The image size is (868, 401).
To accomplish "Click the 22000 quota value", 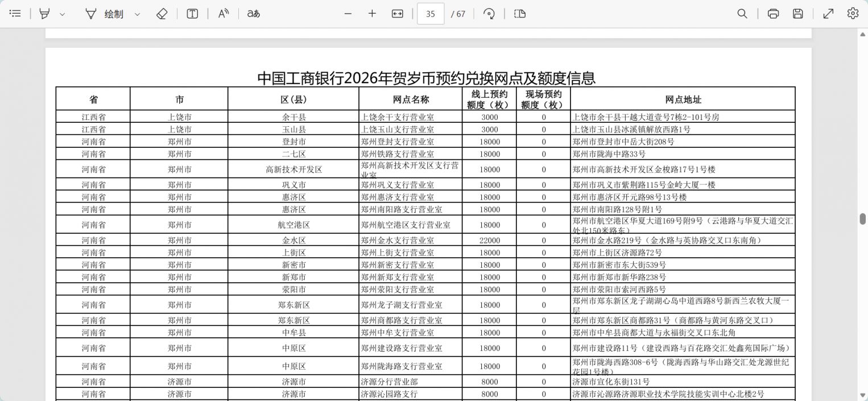I will tap(490, 241).
